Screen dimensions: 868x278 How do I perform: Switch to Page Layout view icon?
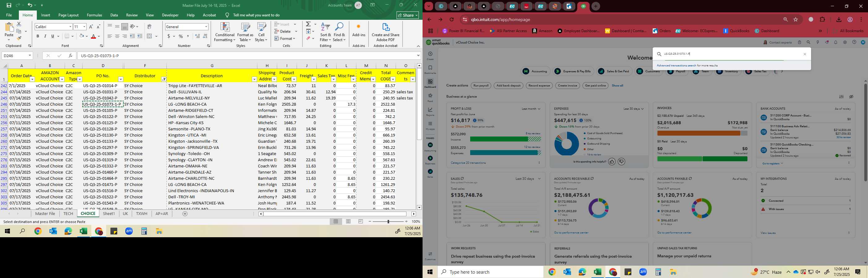348,221
